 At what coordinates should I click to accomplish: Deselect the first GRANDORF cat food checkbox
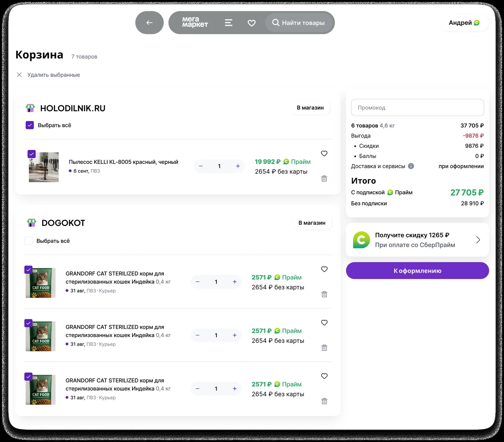pos(28,269)
